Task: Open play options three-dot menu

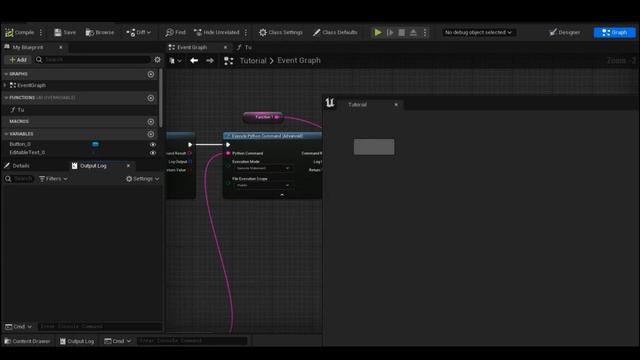Action: coord(425,32)
